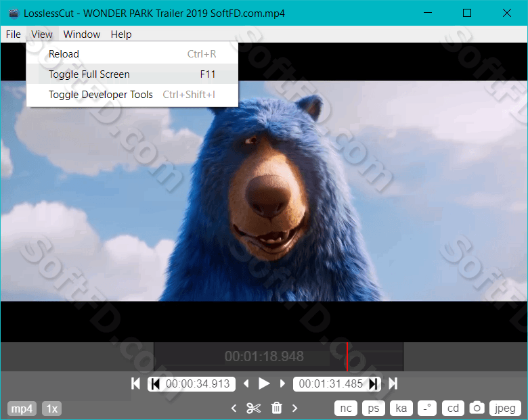Screen dimensions: 528x420
Task: Select next segment chevron
Action: coord(295,409)
